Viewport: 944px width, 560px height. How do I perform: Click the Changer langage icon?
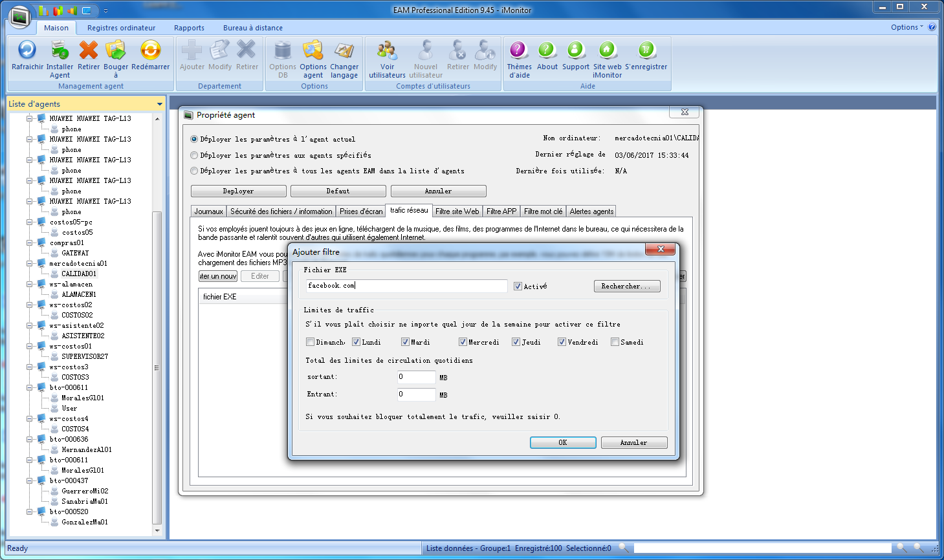tap(344, 50)
